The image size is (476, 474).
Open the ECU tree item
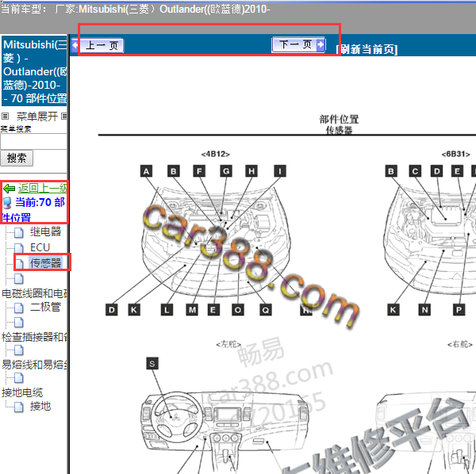pos(40,247)
